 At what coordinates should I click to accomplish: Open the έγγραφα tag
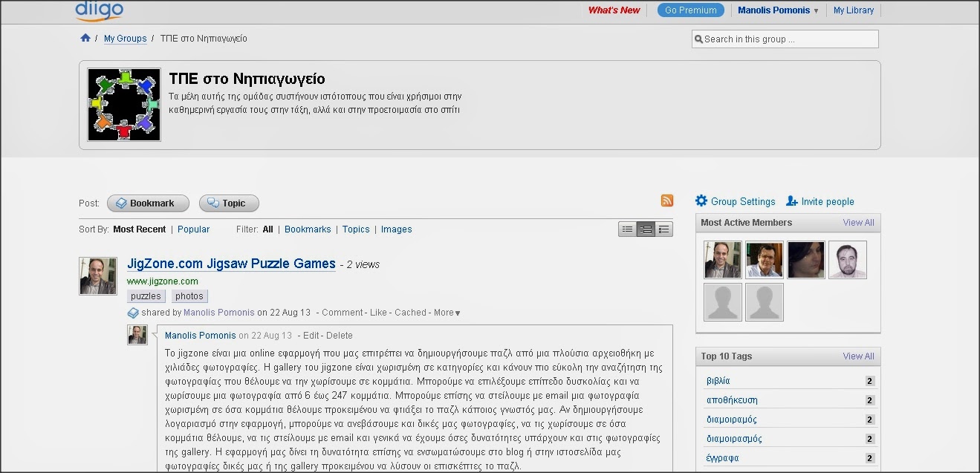pos(723,458)
